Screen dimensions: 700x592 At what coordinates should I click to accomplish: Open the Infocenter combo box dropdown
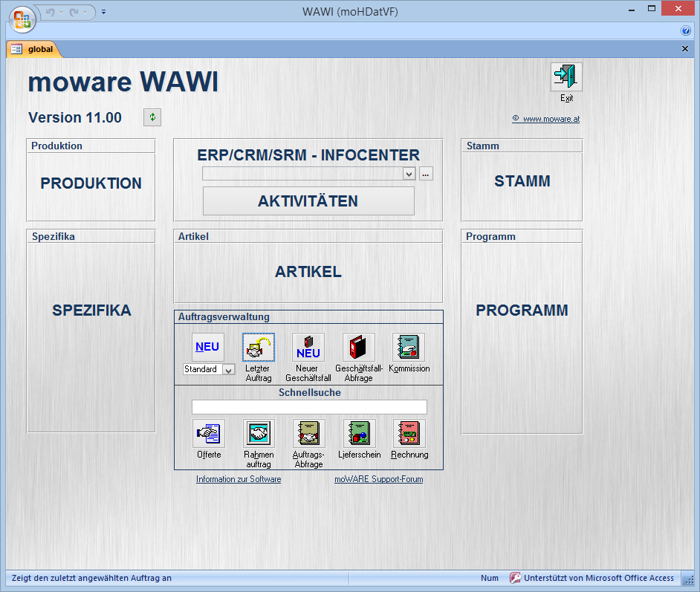click(x=409, y=174)
